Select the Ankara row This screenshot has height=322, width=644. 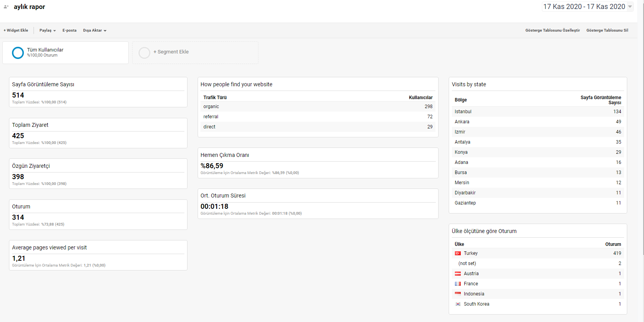point(538,122)
